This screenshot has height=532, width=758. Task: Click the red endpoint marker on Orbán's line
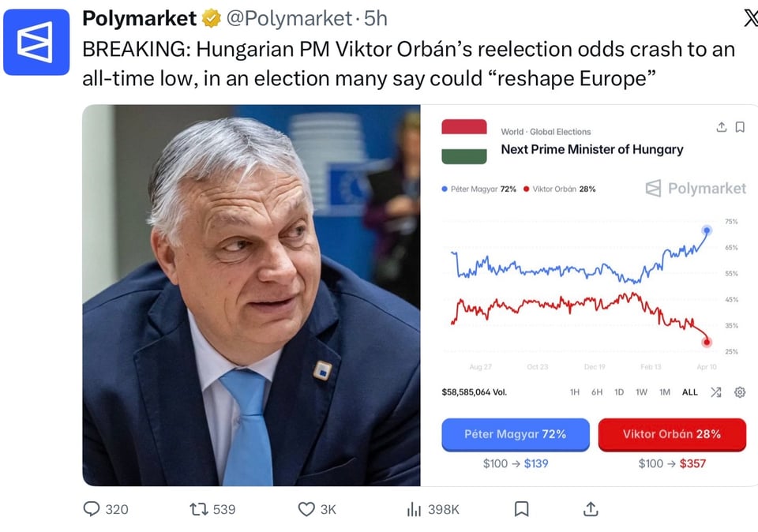coord(708,341)
